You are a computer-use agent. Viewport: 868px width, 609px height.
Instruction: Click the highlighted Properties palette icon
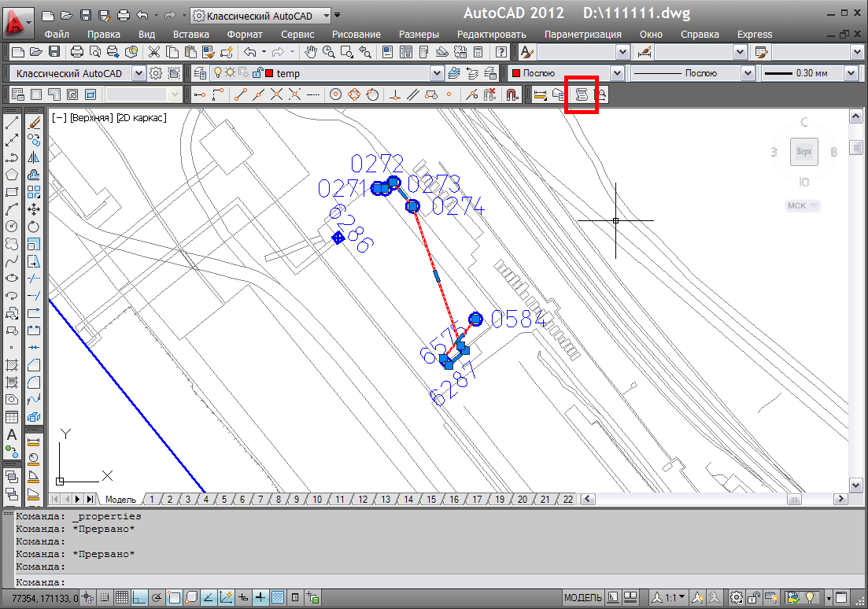click(582, 94)
